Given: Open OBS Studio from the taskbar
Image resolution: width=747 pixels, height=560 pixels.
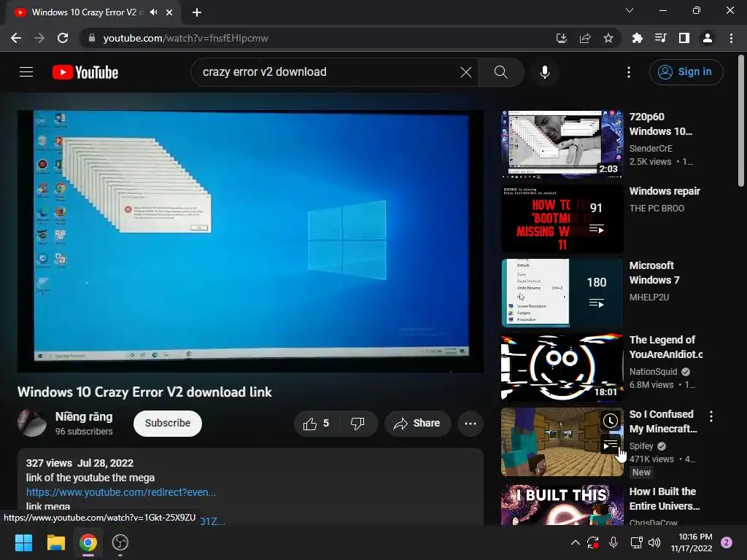Looking at the screenshot, I should tap(120, 542).
